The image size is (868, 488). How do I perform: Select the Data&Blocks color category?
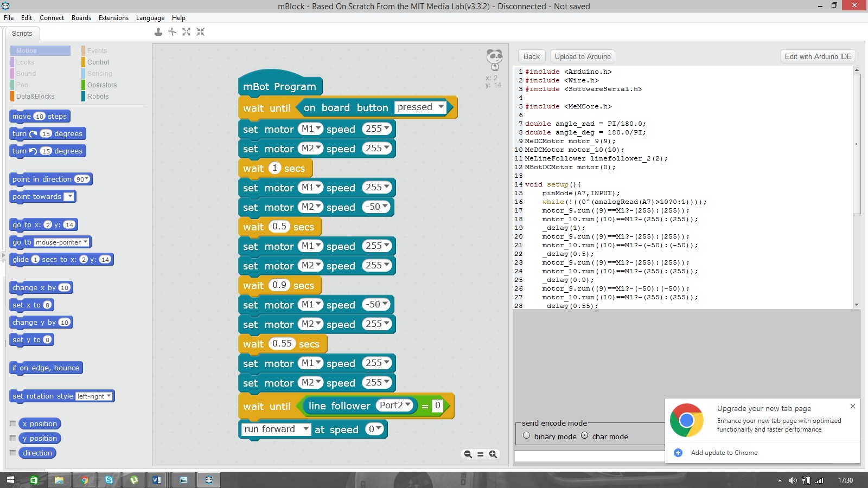tap(35, 97)
